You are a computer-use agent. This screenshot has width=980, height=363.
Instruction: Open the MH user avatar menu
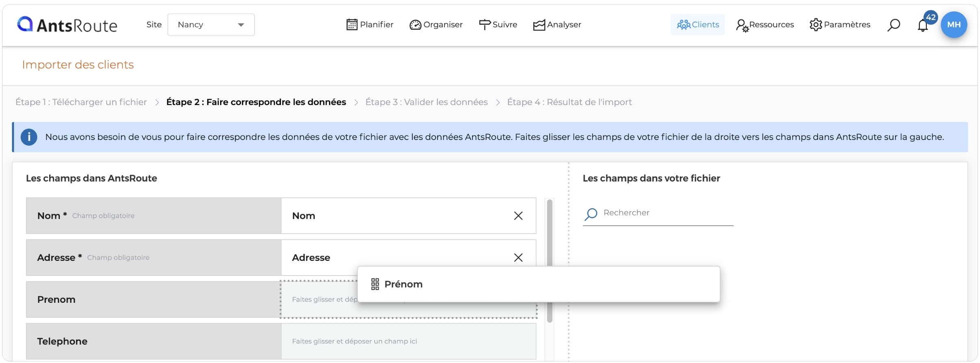point(954,25)
